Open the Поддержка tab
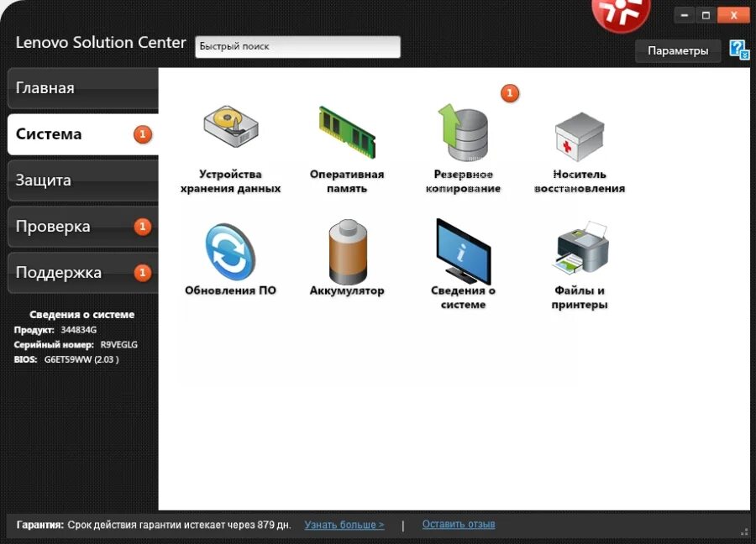 pos(83,273)
